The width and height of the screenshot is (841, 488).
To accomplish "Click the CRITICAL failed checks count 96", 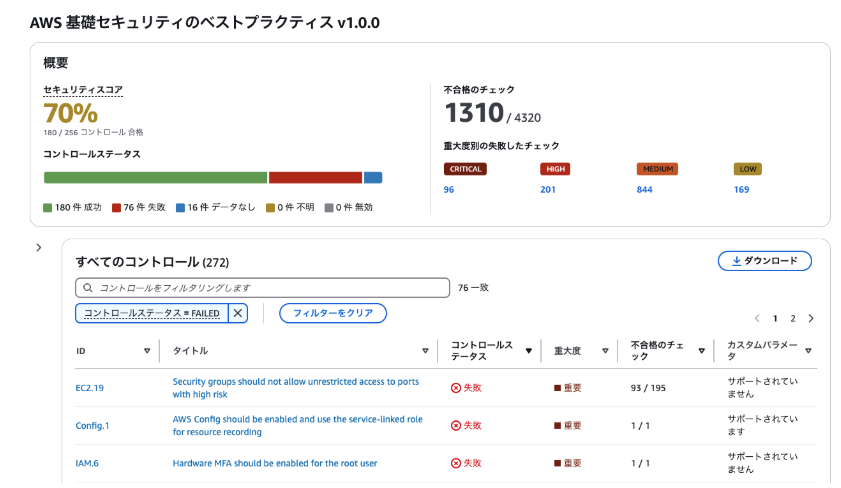I will [x=449, y=189].
